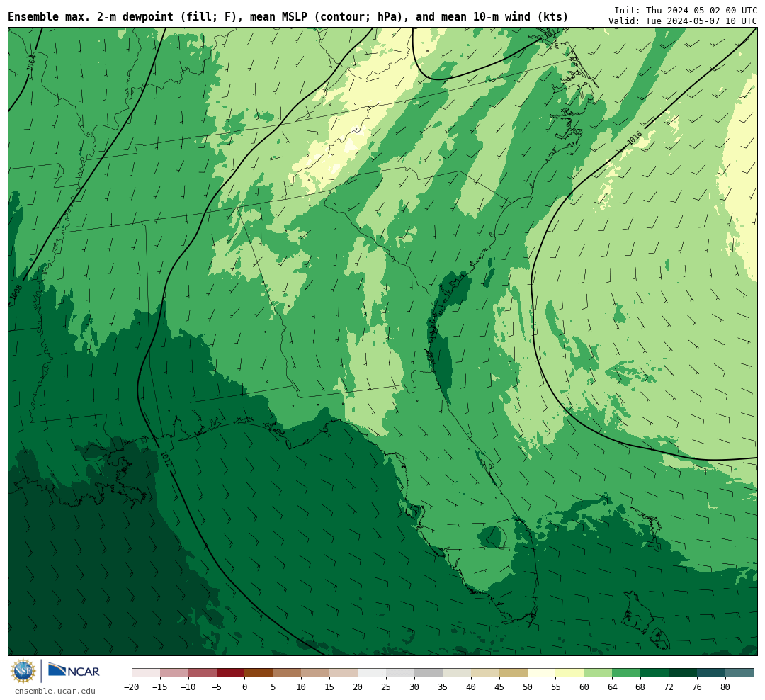Pick the color swatch between 25 and 30
This screenshot has width=765, height=700.
tap(400, 673)
